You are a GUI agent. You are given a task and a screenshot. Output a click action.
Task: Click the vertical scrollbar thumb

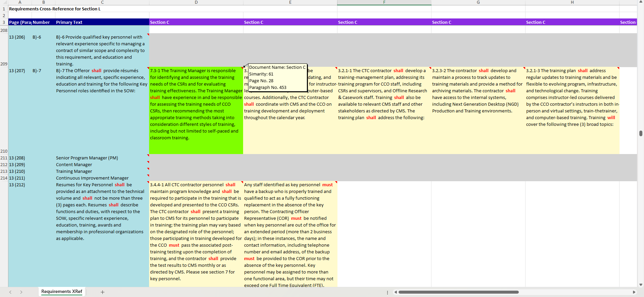click(641, 133)
